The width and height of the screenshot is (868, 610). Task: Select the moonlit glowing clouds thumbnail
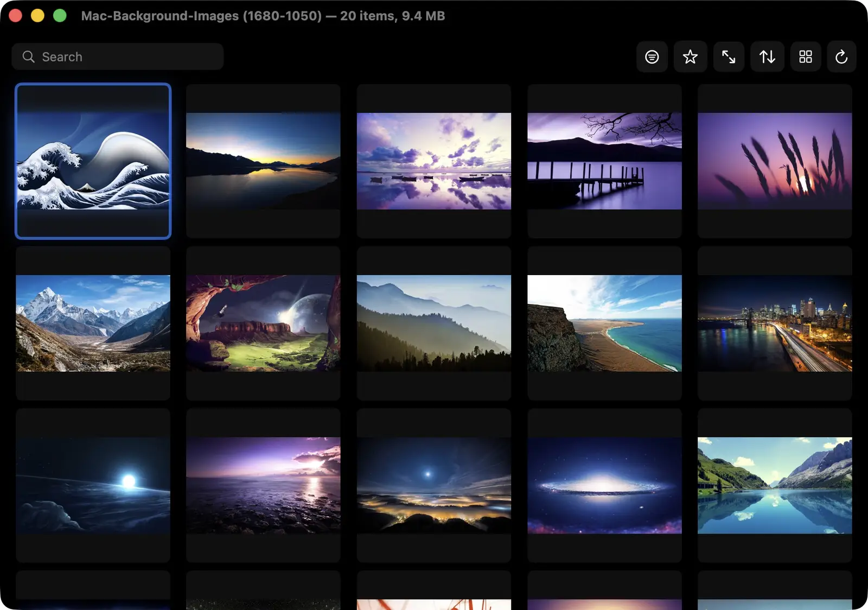click(x=434, y=486)
